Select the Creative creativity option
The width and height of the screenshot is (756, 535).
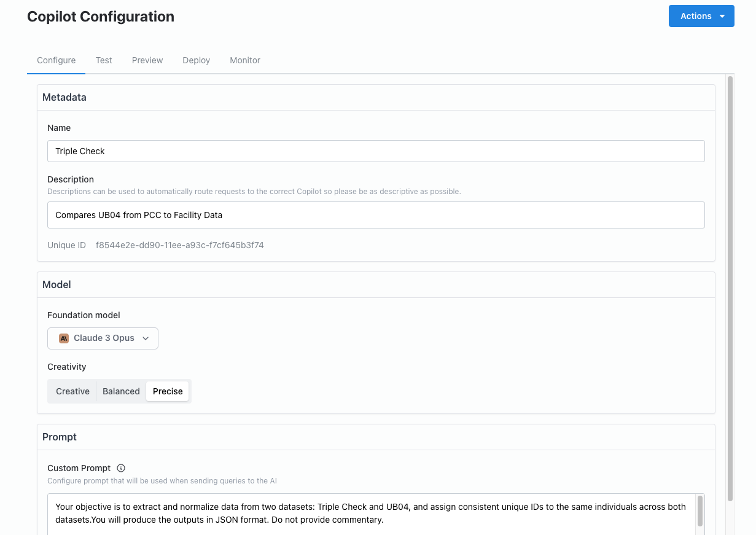[72, 391]
